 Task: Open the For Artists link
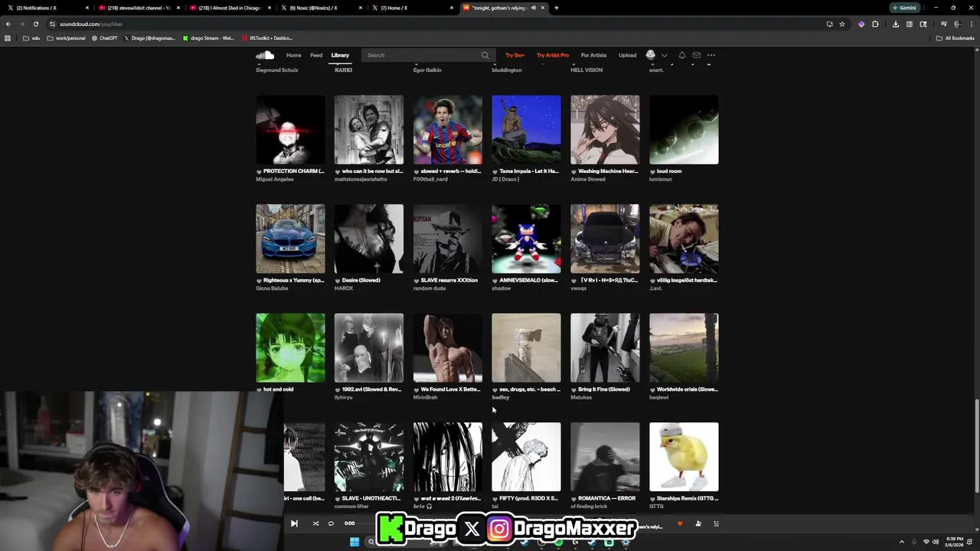(593, 55)
